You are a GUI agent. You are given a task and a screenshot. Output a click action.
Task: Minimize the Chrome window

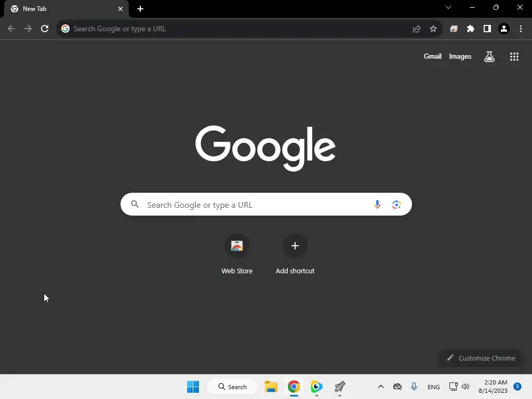tap(472, 7)
